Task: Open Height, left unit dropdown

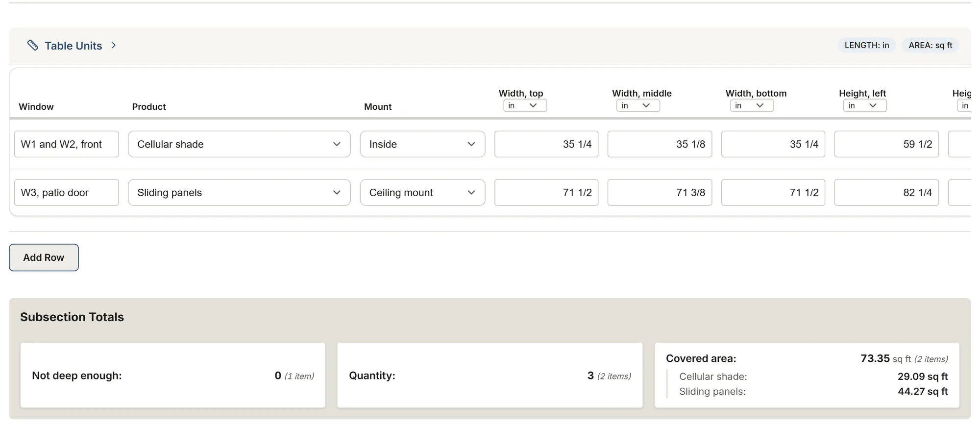Action: point(865,105)
